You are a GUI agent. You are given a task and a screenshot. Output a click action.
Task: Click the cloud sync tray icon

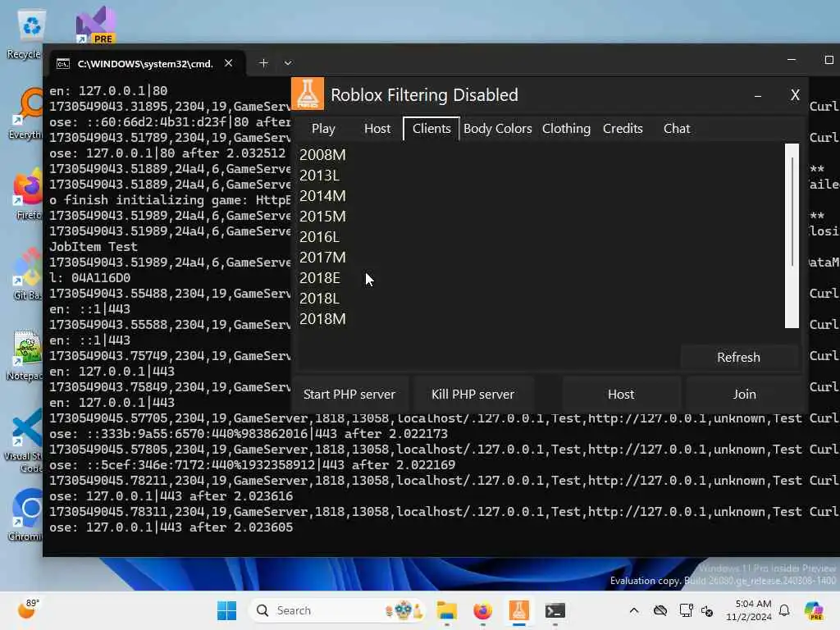[660, 610]
